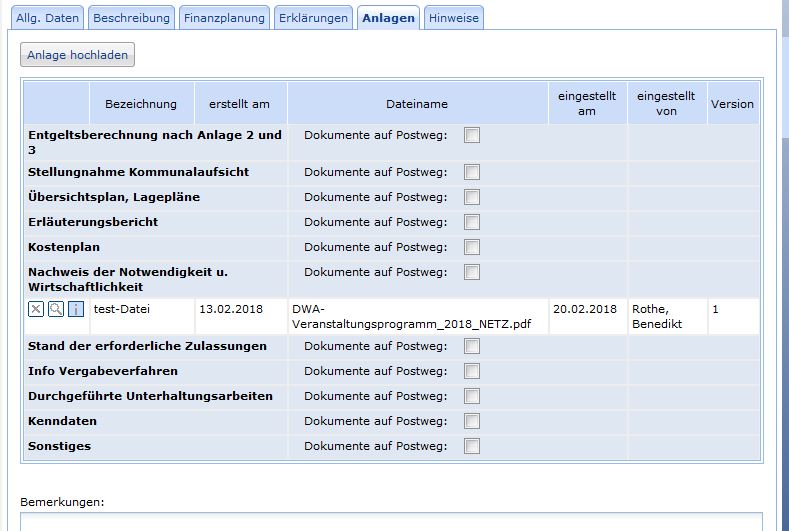The image size is (789, 531).
Task: Click the 13.02.2018 creation date cell
Action: [x=241, y=317]
